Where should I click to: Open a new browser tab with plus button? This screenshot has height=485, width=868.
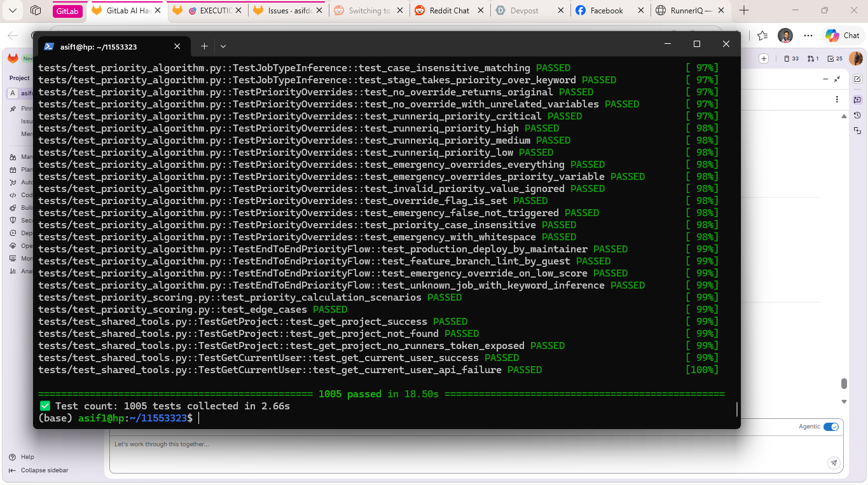[x=744, y=10]
